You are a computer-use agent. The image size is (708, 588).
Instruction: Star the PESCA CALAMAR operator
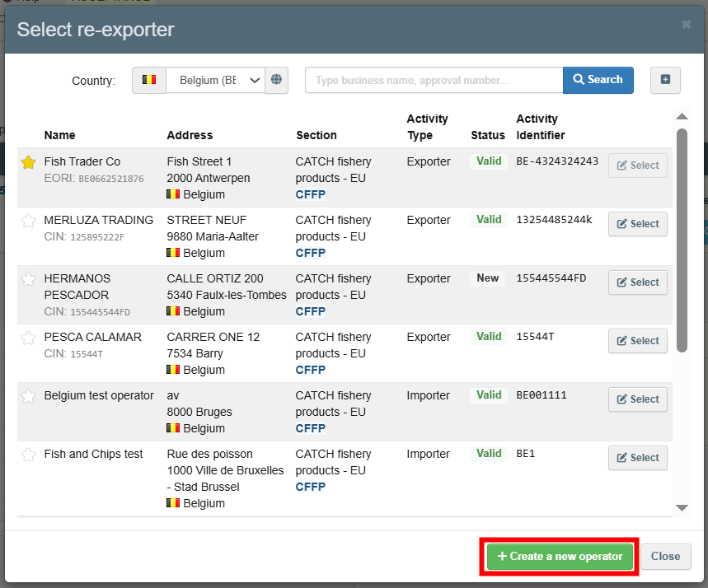(x=29, y=338)
